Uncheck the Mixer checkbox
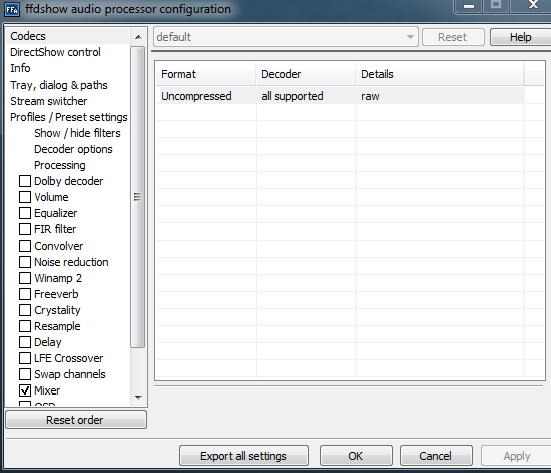Image resolution: width=551 pixels, height=473 pixels. (25, 390)
